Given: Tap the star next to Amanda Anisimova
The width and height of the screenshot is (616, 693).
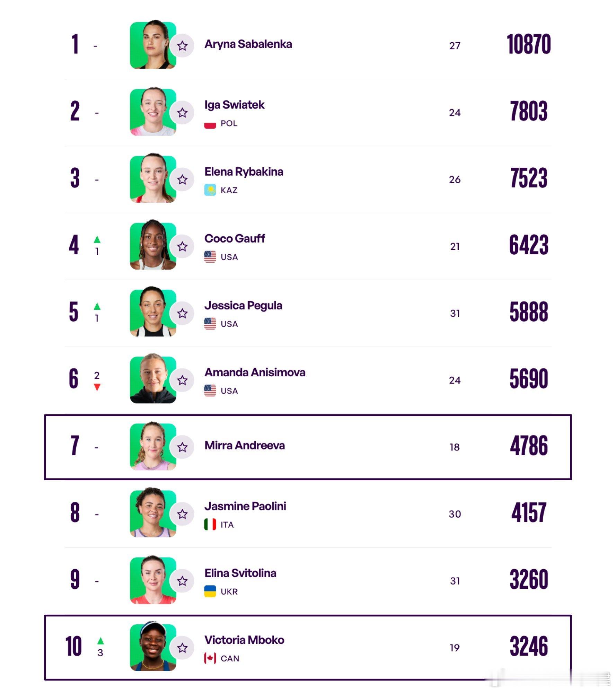Looking at the screenshot, I should coord(182,380).
